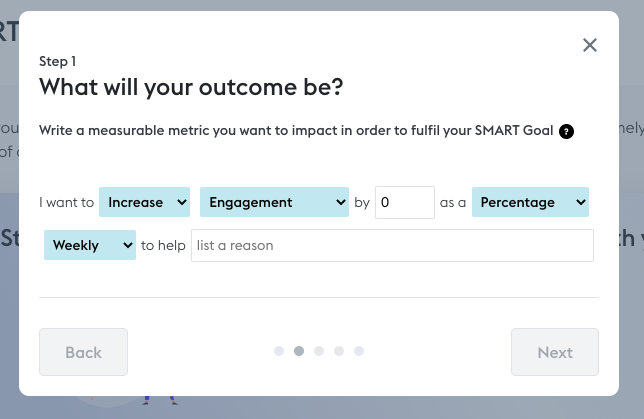
Task: Click the 'list a reason' text field
Action: 392,245
